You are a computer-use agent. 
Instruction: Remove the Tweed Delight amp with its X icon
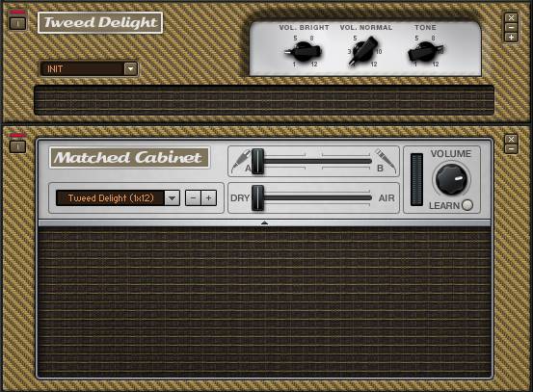tap(511, 18)
